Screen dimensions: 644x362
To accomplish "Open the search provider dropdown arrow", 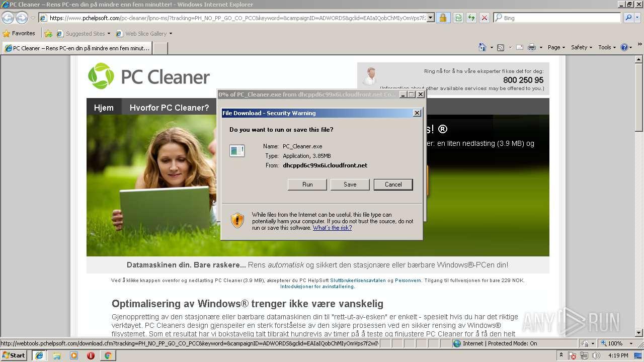I will (x=638, y=18).
